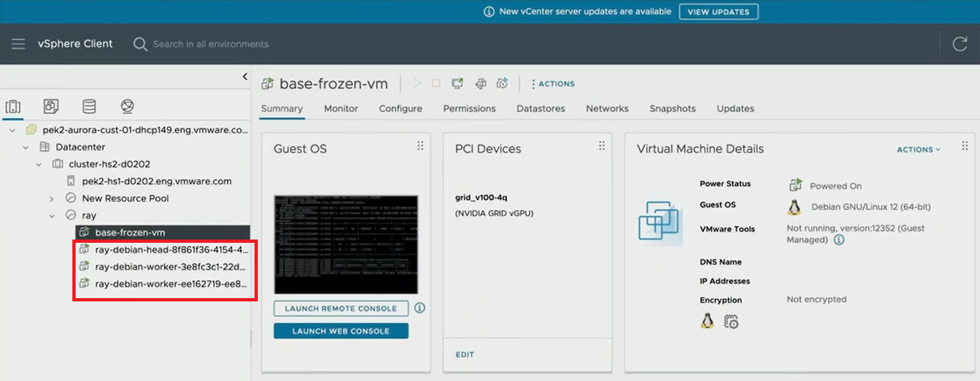Collapse the Datacenter tree node
The width and height of the screenshot is (980, 381).
pos(26,147)
